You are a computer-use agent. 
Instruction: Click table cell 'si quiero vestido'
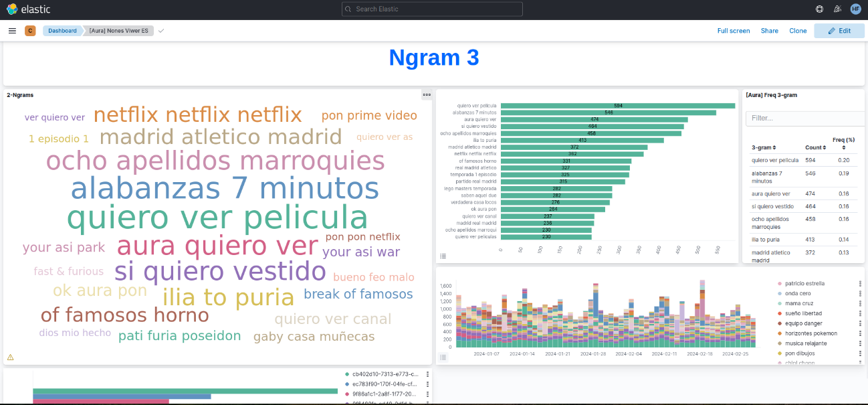[x=772, y=206]
